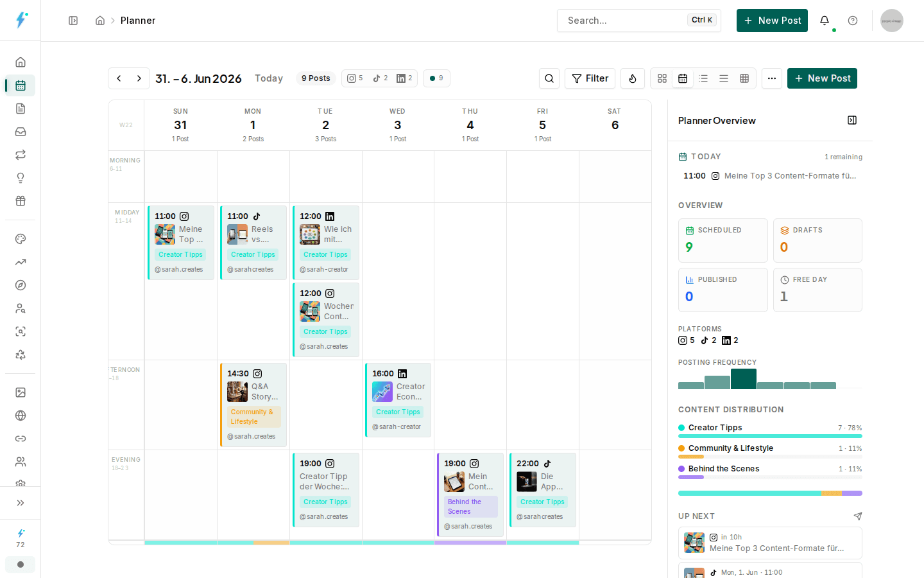Open the recycle arrows icon in sidebar
Screen dimensions: 924x578
pyautogui.click(x=21, y=355)
